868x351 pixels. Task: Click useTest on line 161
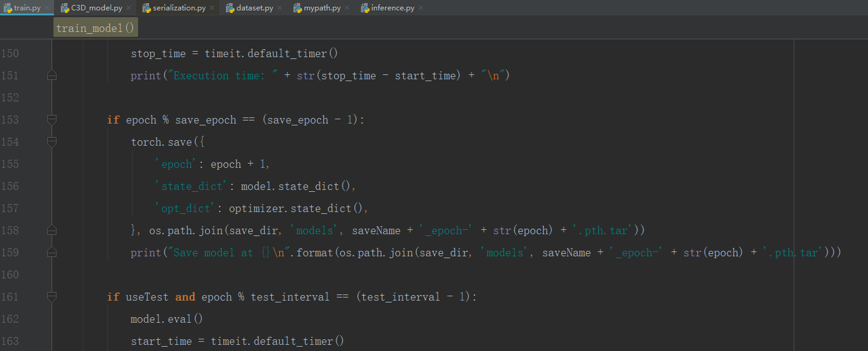coord(147,297)
